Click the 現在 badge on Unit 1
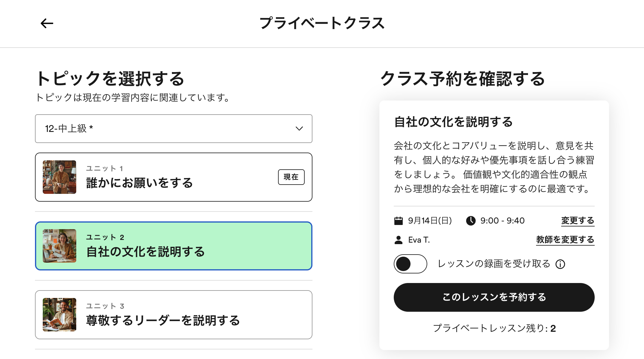The height and width of the screenshot is (359, 644). (x=291, y=177)
